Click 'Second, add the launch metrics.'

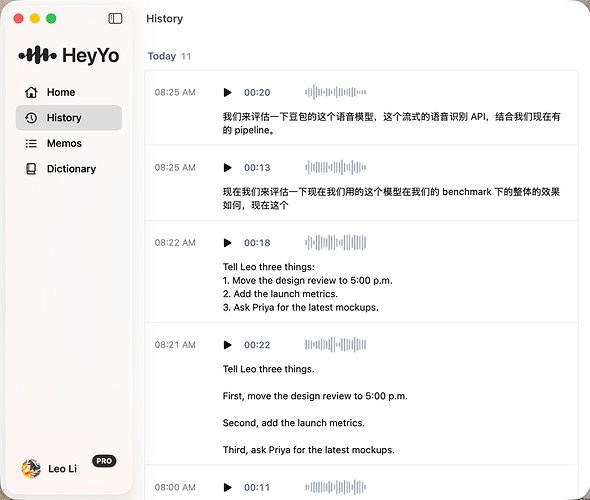(x=293, y=423)
